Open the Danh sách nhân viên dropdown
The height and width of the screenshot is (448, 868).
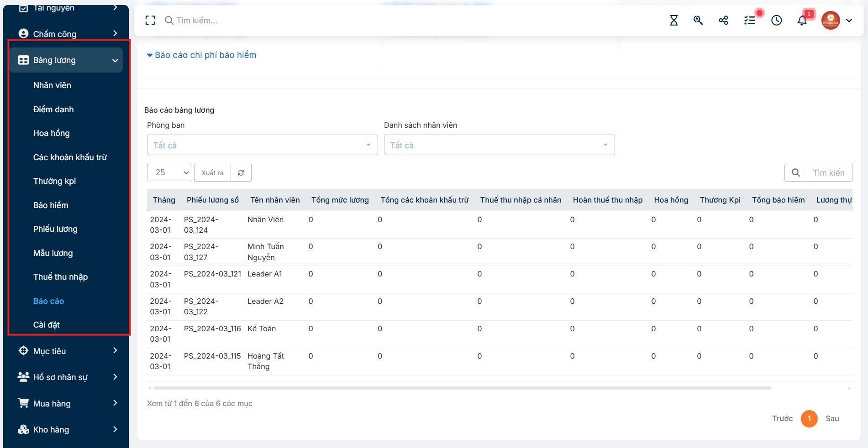tap(499, 145)
